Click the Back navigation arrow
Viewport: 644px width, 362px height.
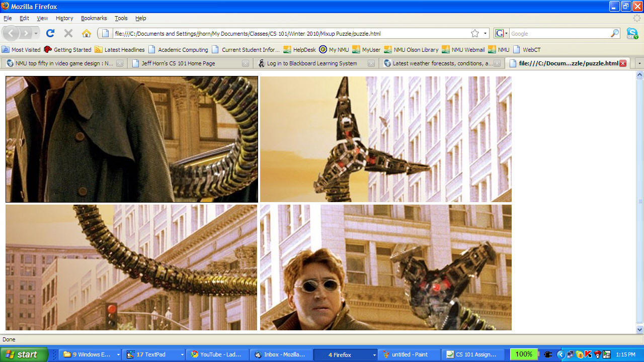click(12, 33)
